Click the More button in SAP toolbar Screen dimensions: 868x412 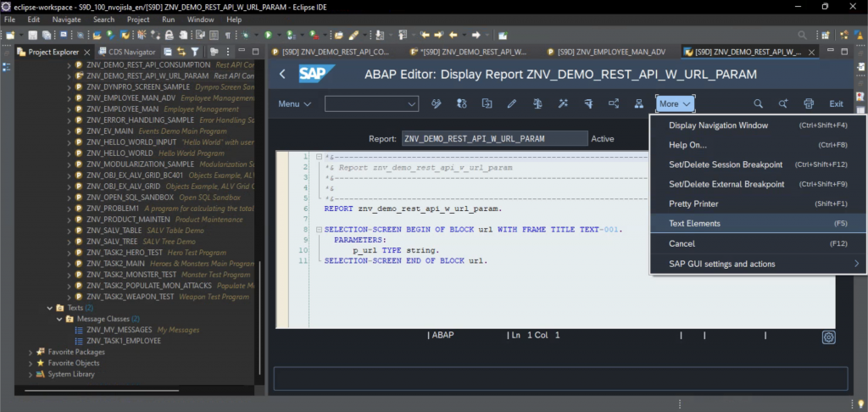click(x=675, y=103)
